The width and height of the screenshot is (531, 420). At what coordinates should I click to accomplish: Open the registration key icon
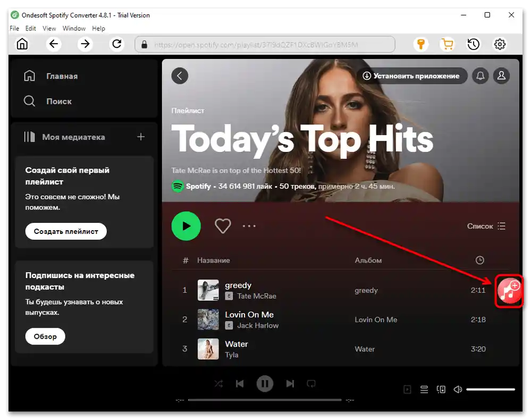(421, 44)
